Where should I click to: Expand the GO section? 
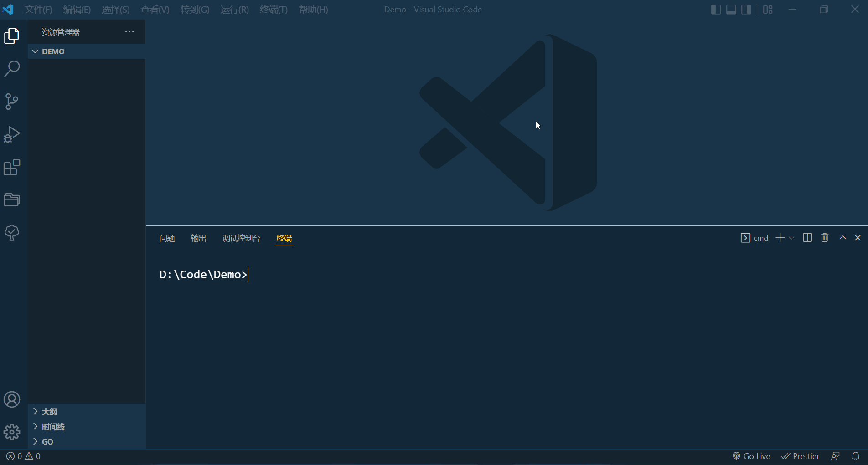(87, 442)
